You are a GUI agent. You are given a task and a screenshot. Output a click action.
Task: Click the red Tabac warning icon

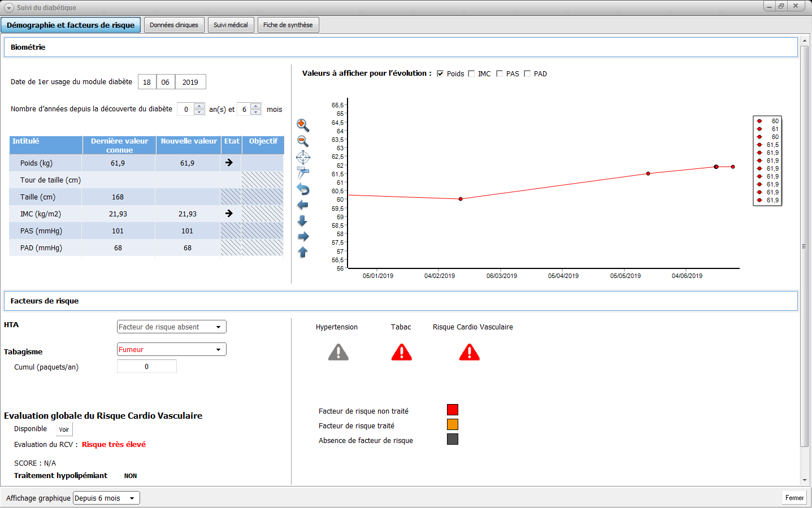click(x=401, y=353)
